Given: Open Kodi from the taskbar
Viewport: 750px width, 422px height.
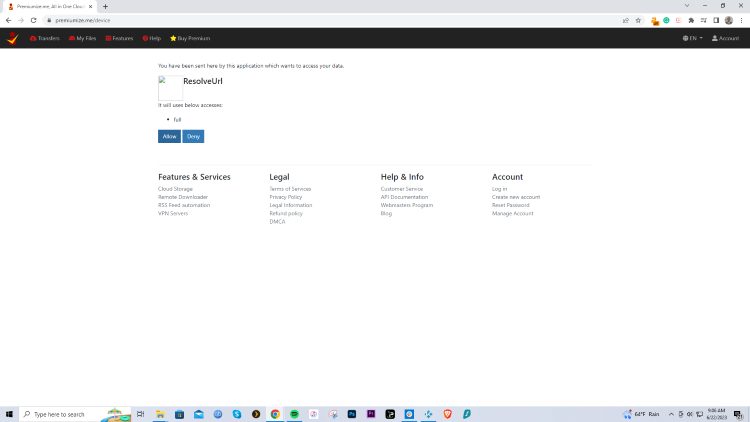Looking at the screenshot, I should [428, 414].
